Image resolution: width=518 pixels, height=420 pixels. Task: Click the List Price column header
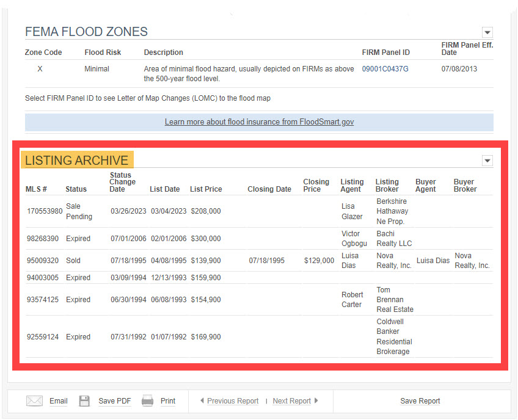click(x=206, y=189)
